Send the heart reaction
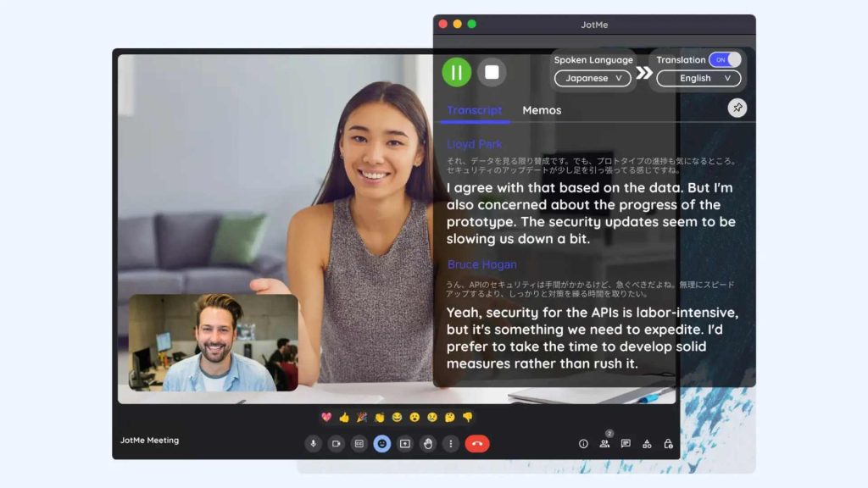The width and height of the screenshot is (868, 488). click(x=326, y=417)
